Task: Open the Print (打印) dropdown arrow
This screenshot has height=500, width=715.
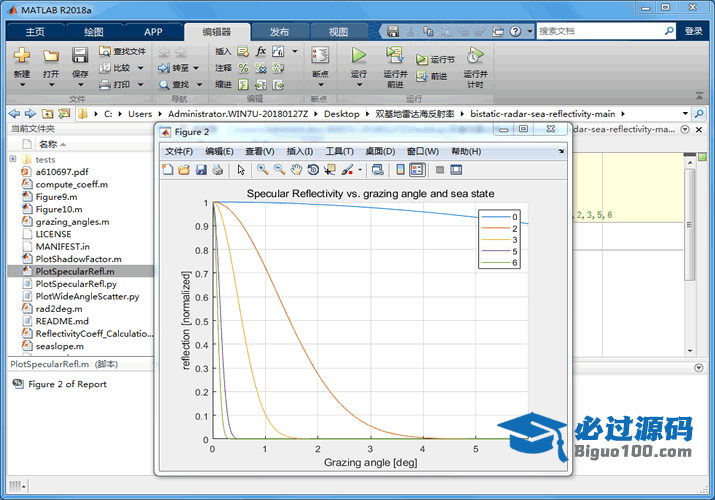Action: tap(140, 85)
